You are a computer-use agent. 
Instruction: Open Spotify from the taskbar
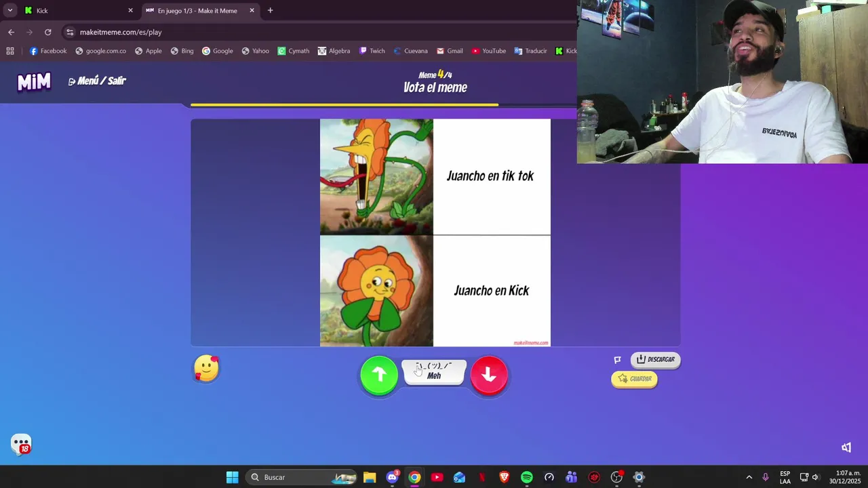(527, 477)
